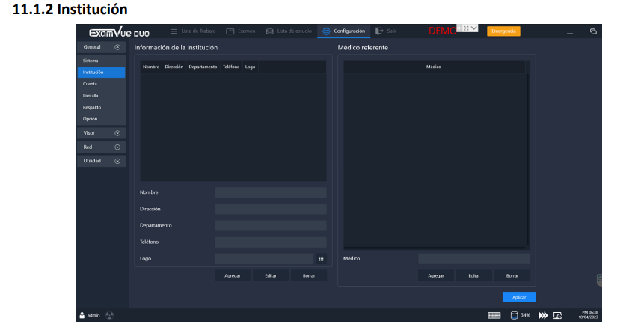Screen dimensions: 644x333
Task: Click Agregar under institution information
Action: (233, 275)
